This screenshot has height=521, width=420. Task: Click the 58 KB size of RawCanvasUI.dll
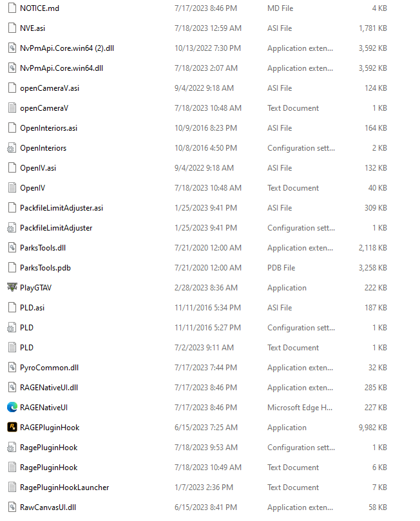(377, 507)
